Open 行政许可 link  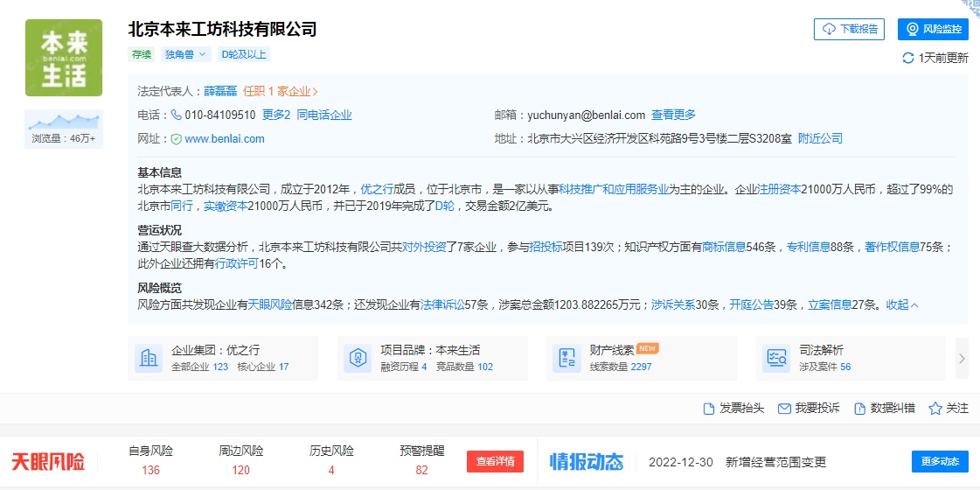(x=236, y=263)
